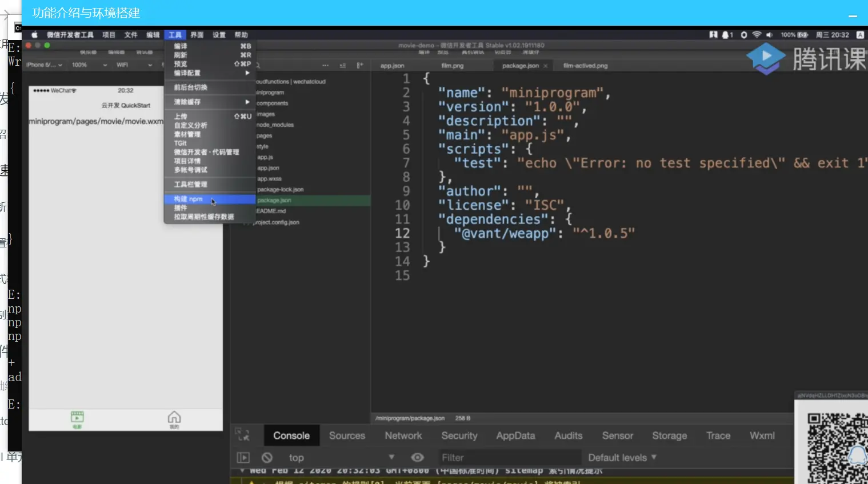Select 上传 menu entry
The image size is (868, 484).
[210, 116]
